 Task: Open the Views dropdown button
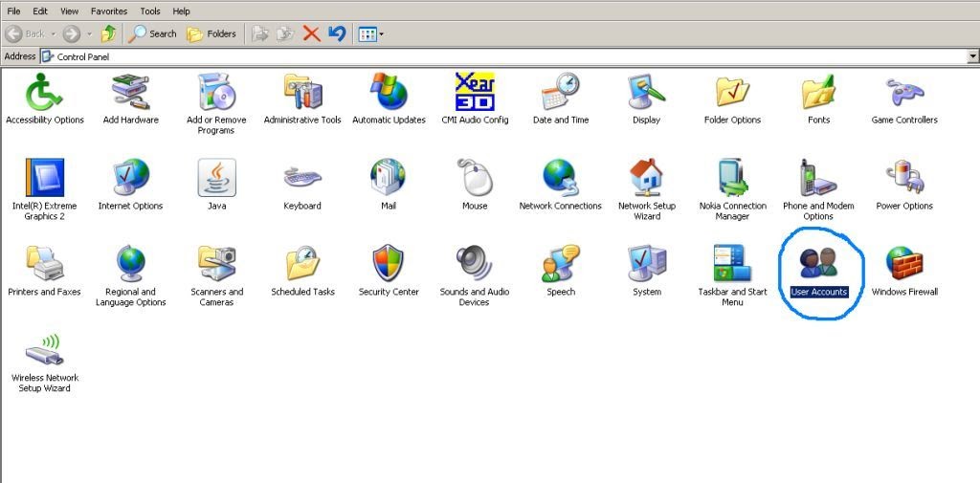370,33
